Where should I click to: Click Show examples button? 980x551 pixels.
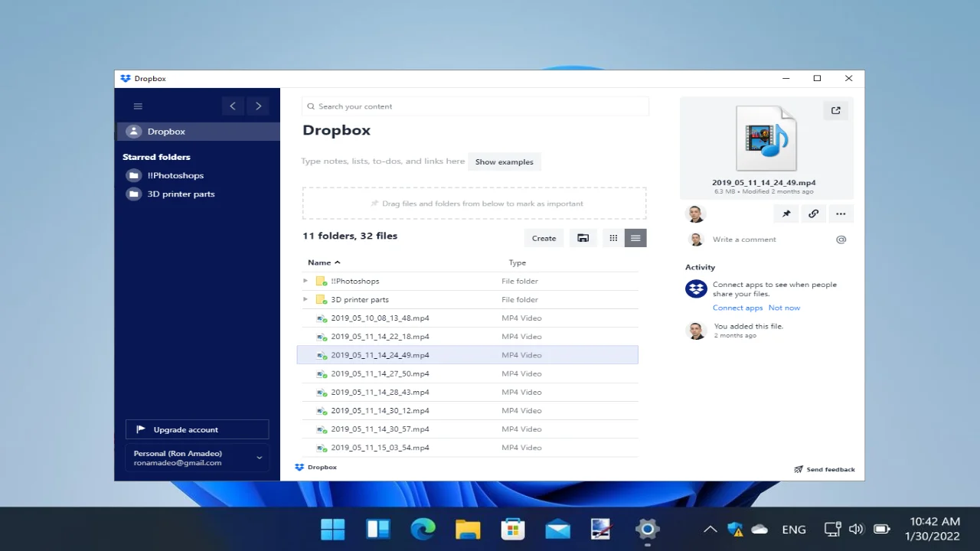pos(504,161)
